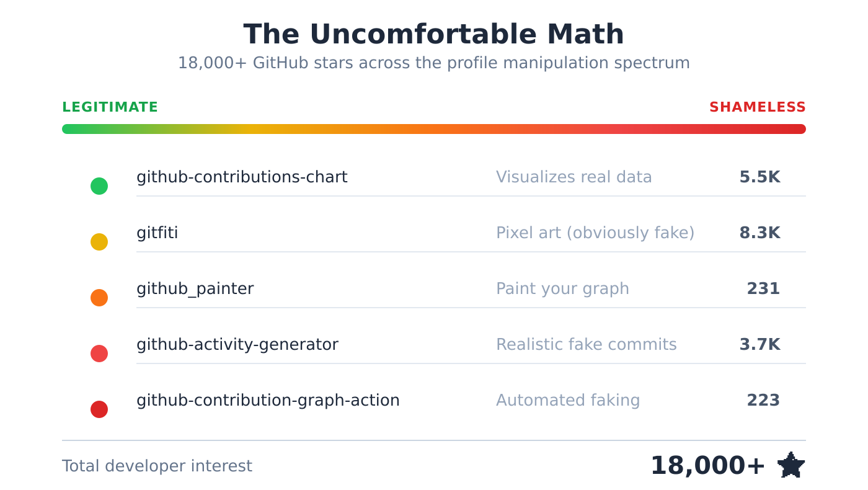
Task: Click the dark red dot beside github-contribution-graph-action
Action: pyautogui.click(x=99, y=409)
